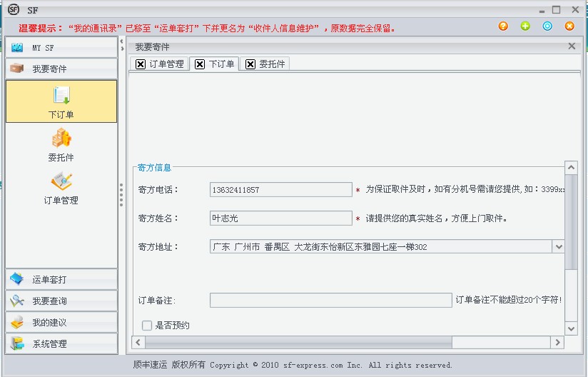Toggle the 是否预约 checkbox
This screenshot has width=588, height=377.
[147, 325]
